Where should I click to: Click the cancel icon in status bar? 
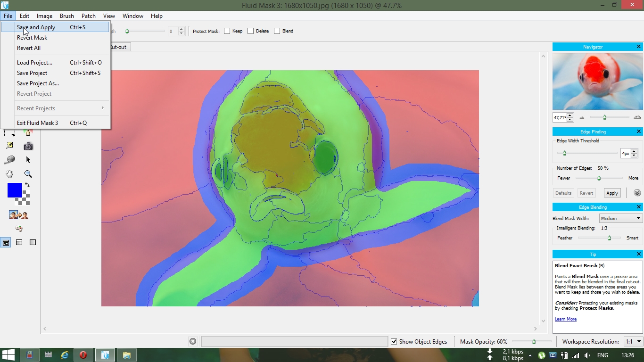[x=193, y=341]
